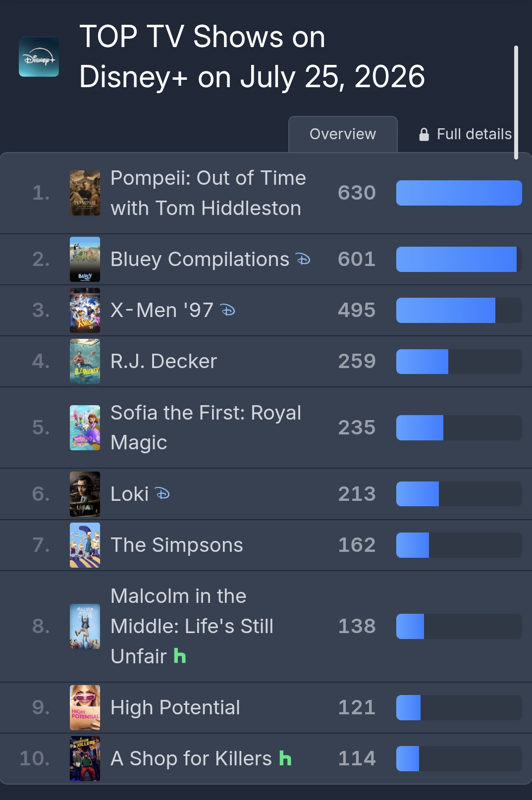Image resolution: width=532 pixels, height=800 pixels.
Task: Click the Disney+ logo in the header
Action: (39, 57)
